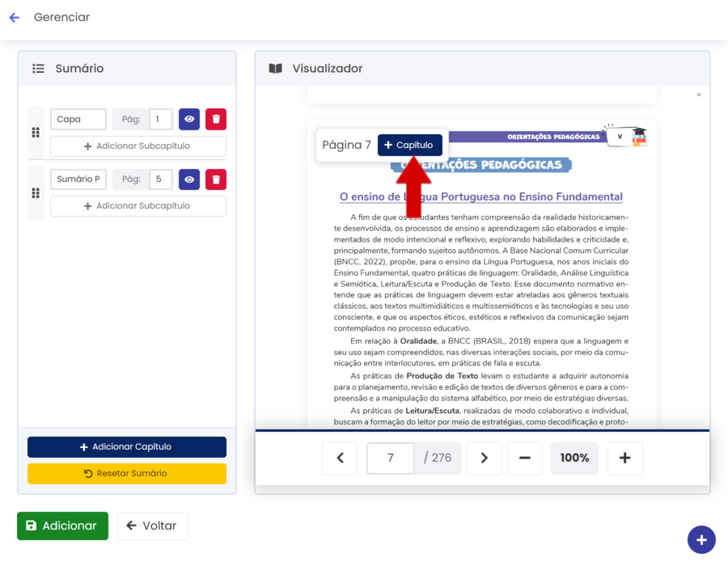Toggle eye visibility for Sumário P chapter
This screenshot has height=566, width=728.
click(189, 179)
